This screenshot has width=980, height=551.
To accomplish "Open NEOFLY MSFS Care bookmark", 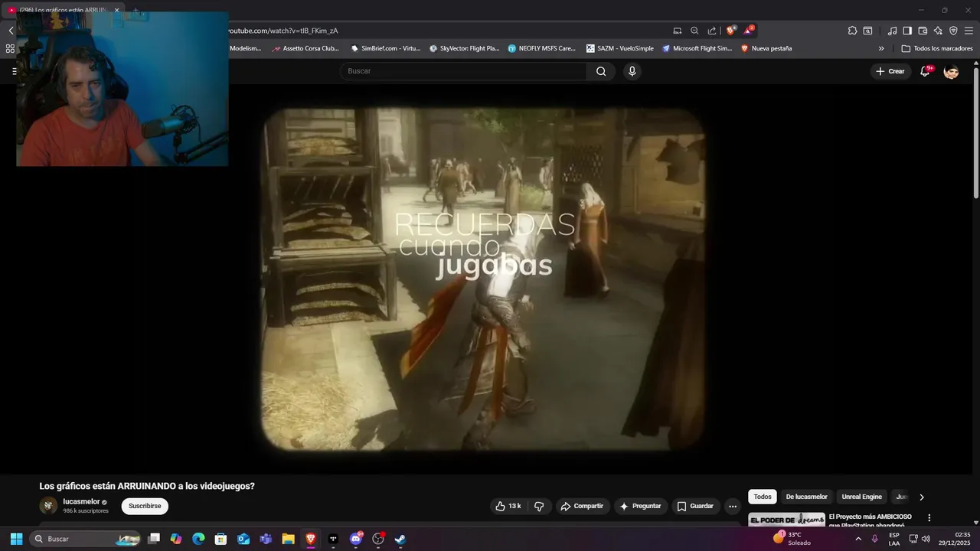I will point(542,48).
